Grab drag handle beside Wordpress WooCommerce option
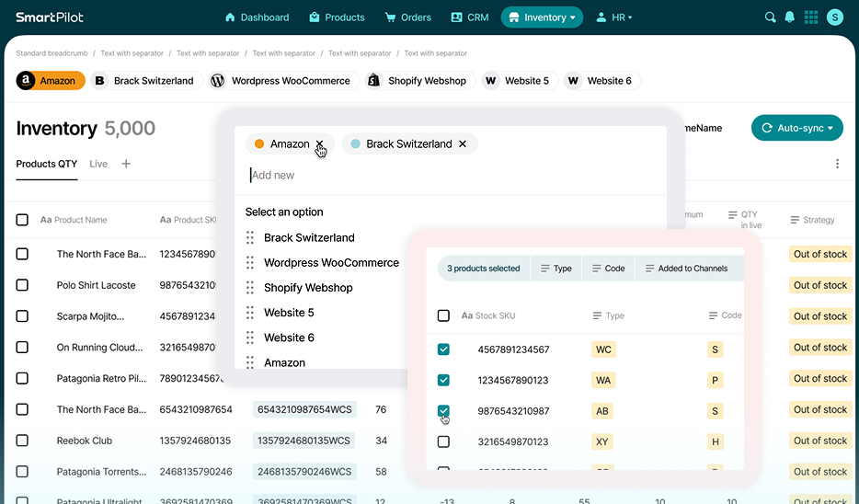859x504 pixels. click(x=250, y=263)
